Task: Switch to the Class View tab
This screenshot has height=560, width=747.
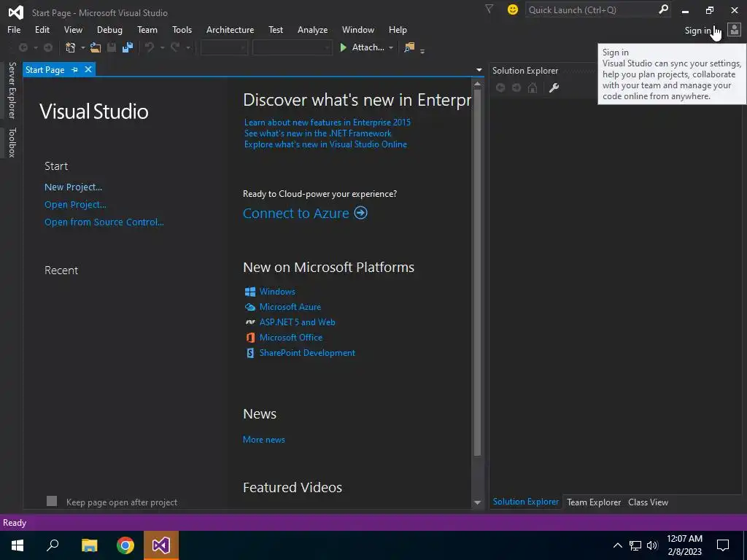Action: click(x=648, y=502)
